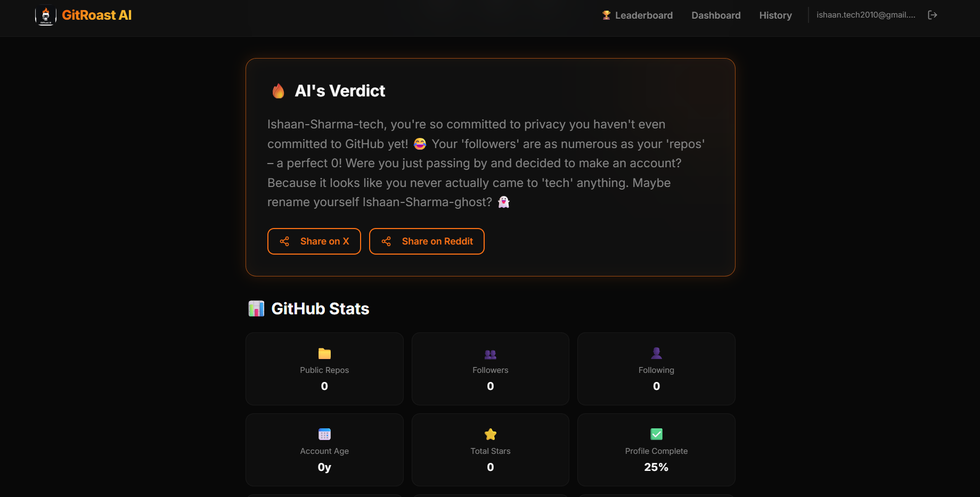Select the Public Repos folder icon
This screenshot has width=980, height=497.
[x=324, y=354]
